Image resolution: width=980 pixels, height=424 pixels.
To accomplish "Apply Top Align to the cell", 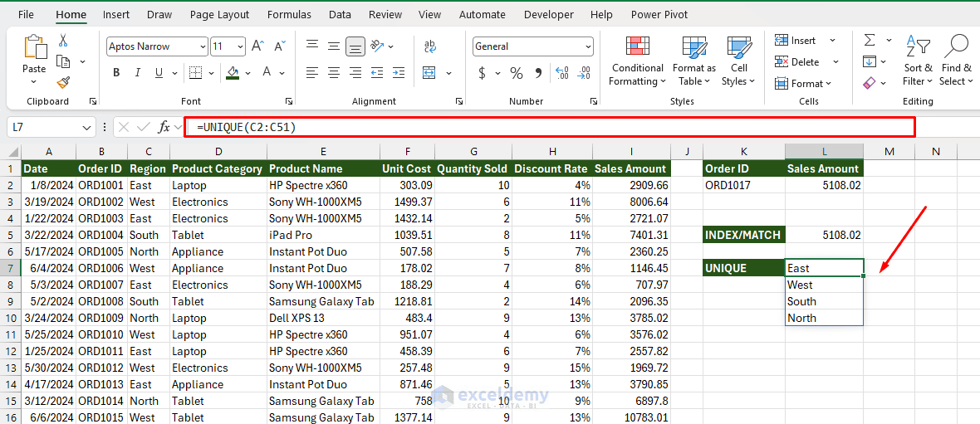I will click(312, 46).
